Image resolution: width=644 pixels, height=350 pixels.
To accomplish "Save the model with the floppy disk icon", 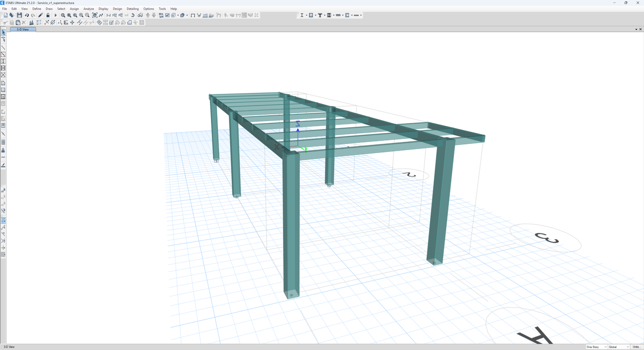I will [x=19, y=15].
